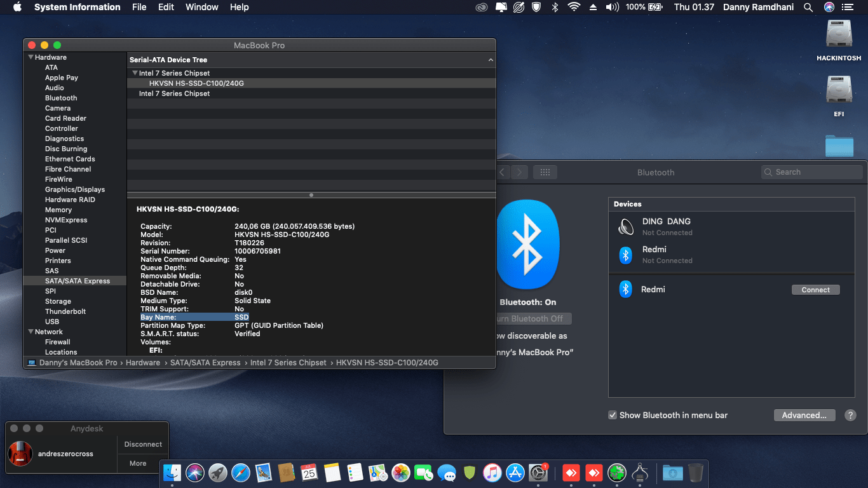Go forward in the Bluetooth preferences window
The image size is (868, 488).
(x=519, y=172)
